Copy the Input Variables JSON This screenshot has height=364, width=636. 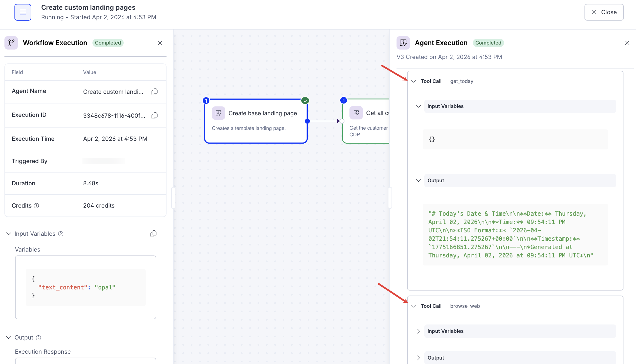tap(153, 233)
